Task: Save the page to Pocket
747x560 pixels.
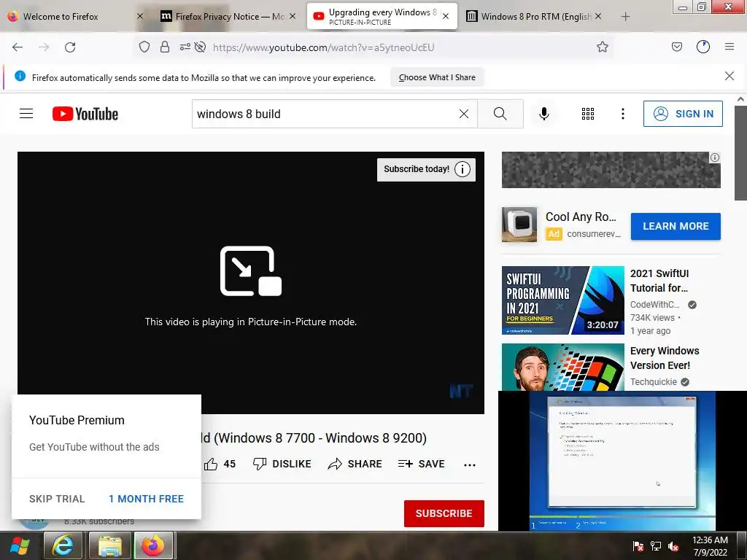Action: 676,47
